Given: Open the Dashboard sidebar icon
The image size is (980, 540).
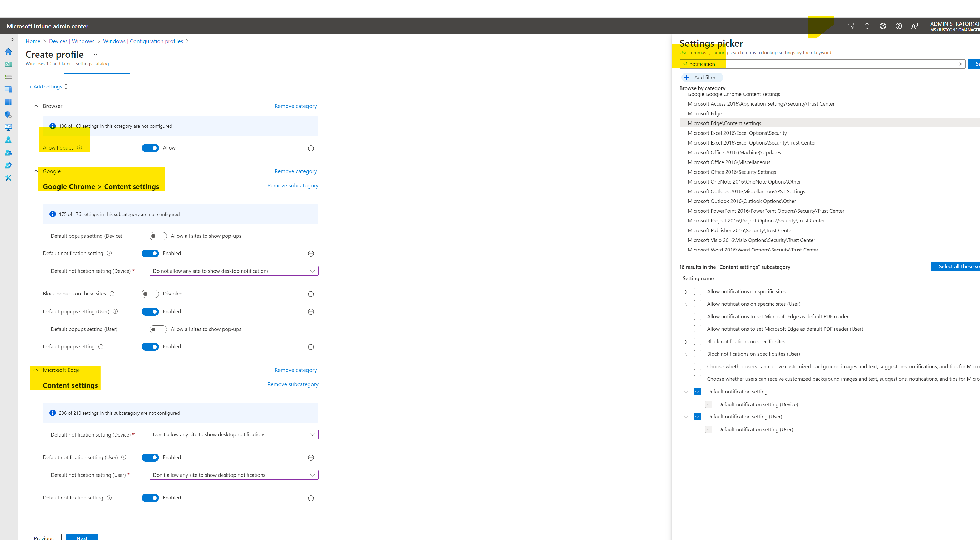Looking at the screenshot, I should point(8,64).
